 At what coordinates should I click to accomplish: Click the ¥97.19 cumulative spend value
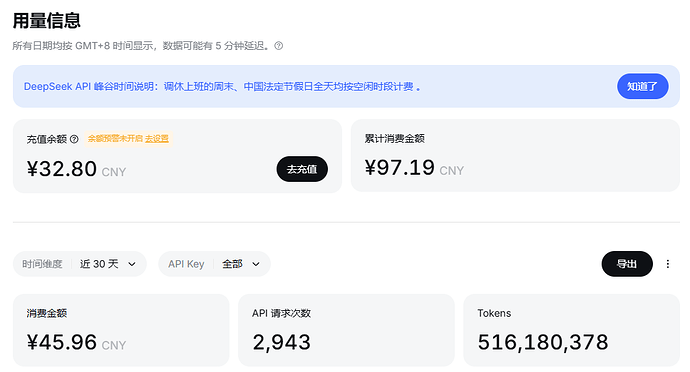(400, 168)
